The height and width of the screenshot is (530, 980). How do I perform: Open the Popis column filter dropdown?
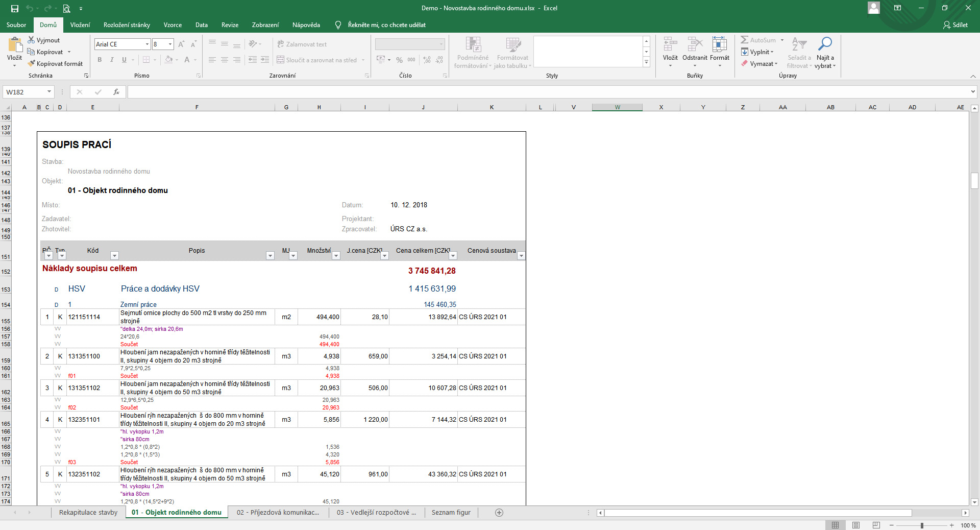pos(270,256)
